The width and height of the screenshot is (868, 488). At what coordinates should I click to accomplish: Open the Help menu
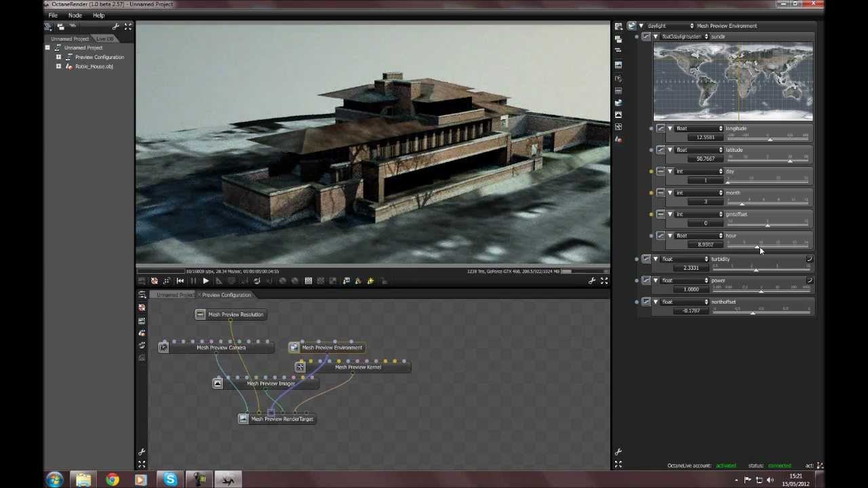point(98,15)
